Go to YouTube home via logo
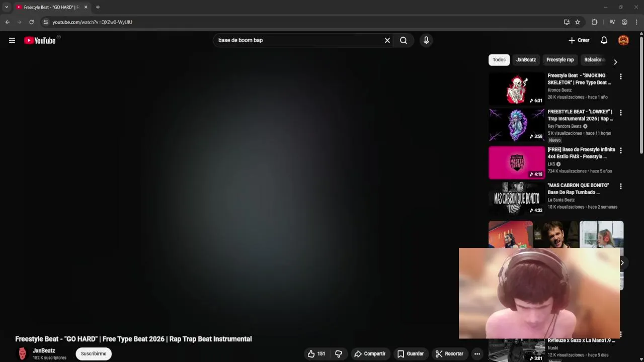Screen dimensions: 644x362 (40, 40)
